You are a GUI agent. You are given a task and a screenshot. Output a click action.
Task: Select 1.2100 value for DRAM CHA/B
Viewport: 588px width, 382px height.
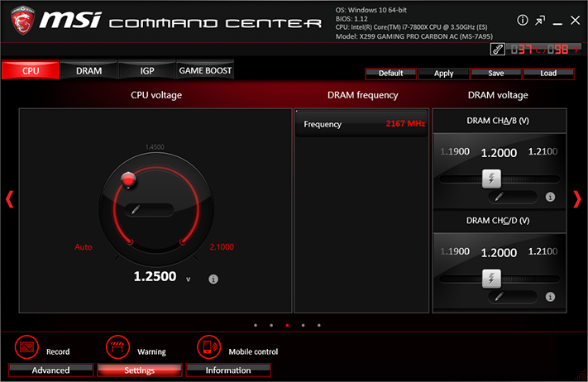pos(543,151)
